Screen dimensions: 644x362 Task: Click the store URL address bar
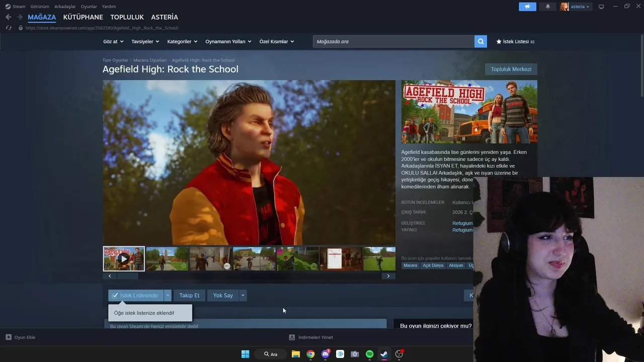(102, 28)
